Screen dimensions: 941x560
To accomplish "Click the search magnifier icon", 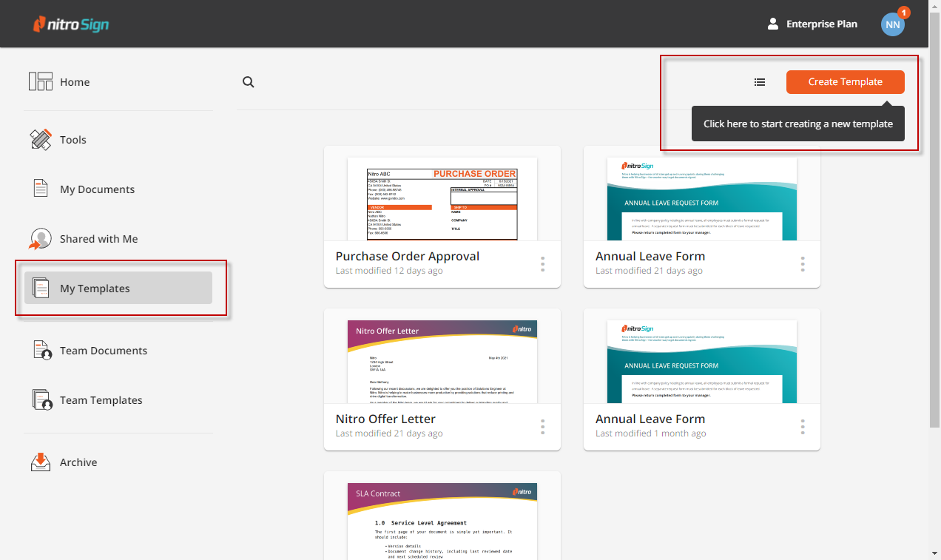I will [x=249, y=82].
